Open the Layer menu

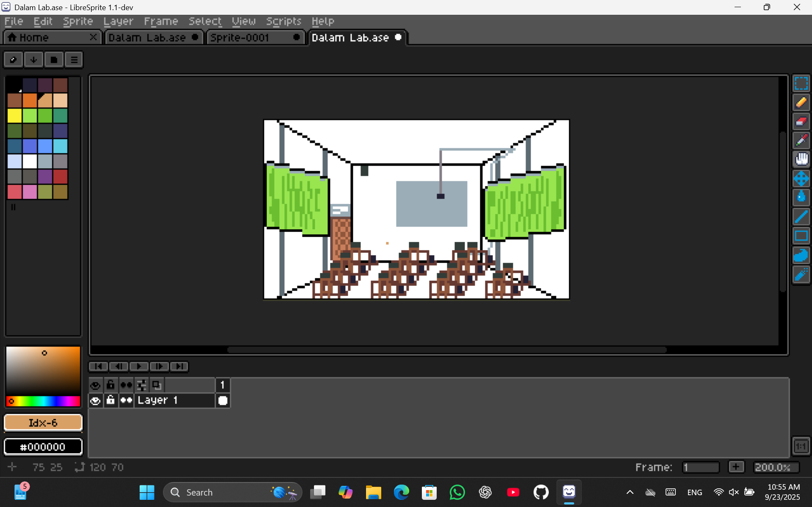pyautogui.click(x=118, y=21)
